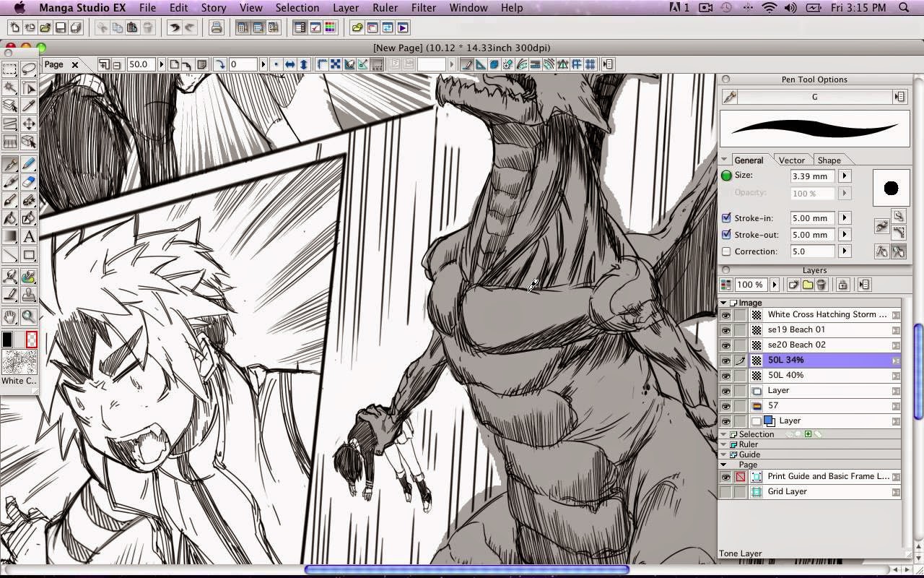Expand the Selection layer group

pos(724,434)
